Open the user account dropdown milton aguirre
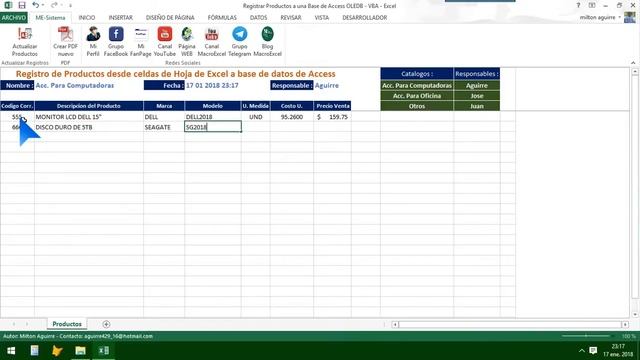Image resolution: width=640 pixels, height=360 pixels. [x=600, y=18]
